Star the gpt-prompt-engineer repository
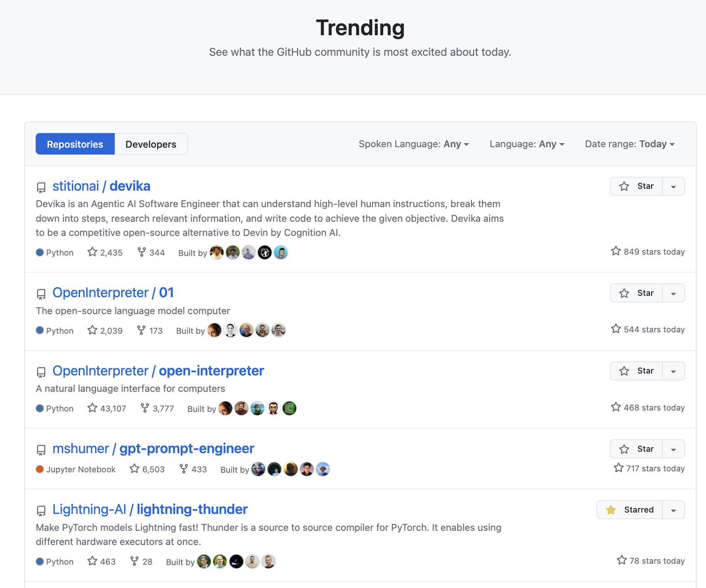Screen dimensions: 706x588 pyautogui.click(x=636, y=449)
